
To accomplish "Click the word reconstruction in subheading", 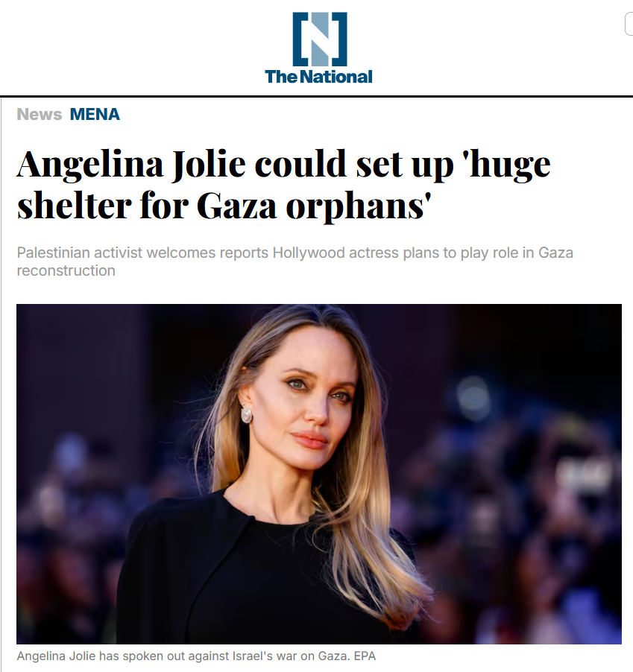I will (66, 271).
